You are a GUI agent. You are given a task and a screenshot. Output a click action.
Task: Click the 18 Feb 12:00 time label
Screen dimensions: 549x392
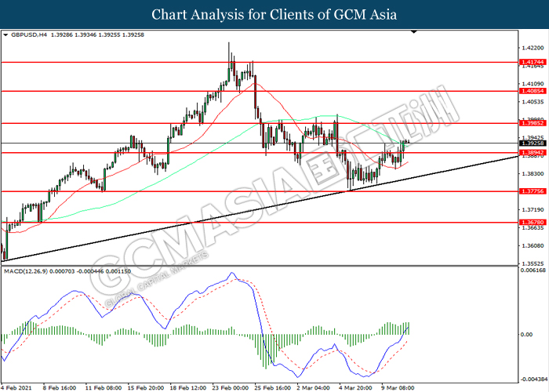(x=188, y=388)
